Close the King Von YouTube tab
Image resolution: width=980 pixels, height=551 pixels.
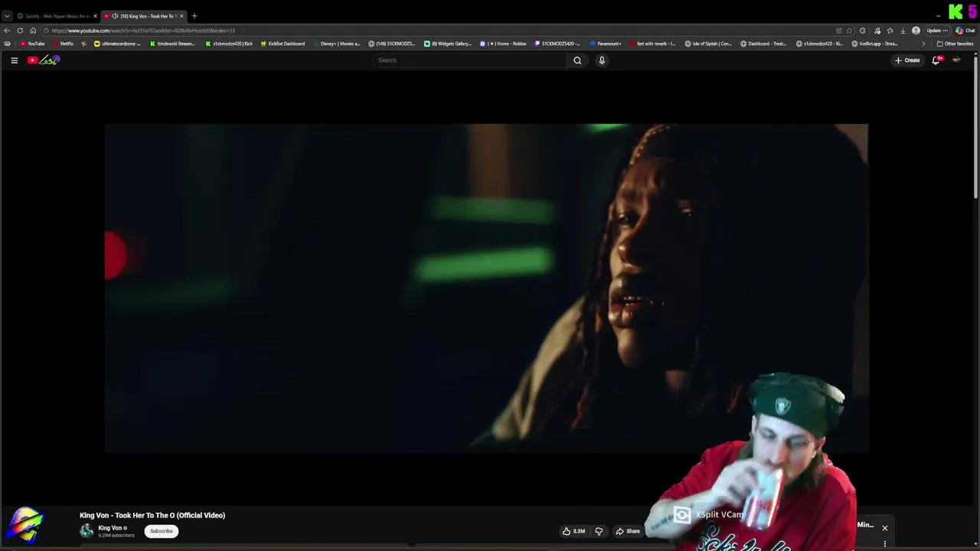[181, 16]
